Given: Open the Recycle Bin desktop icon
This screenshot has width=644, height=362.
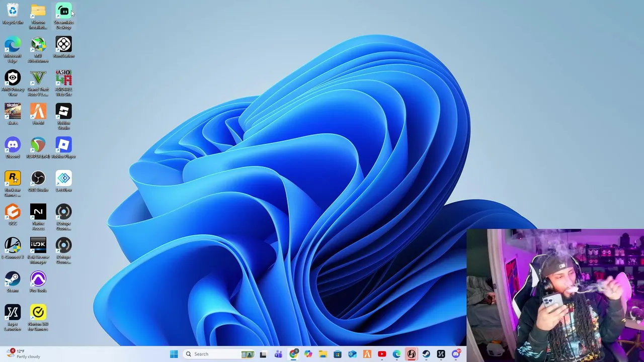Looking at the screenshot, I should pyautogui.click(x=13, y=14).
